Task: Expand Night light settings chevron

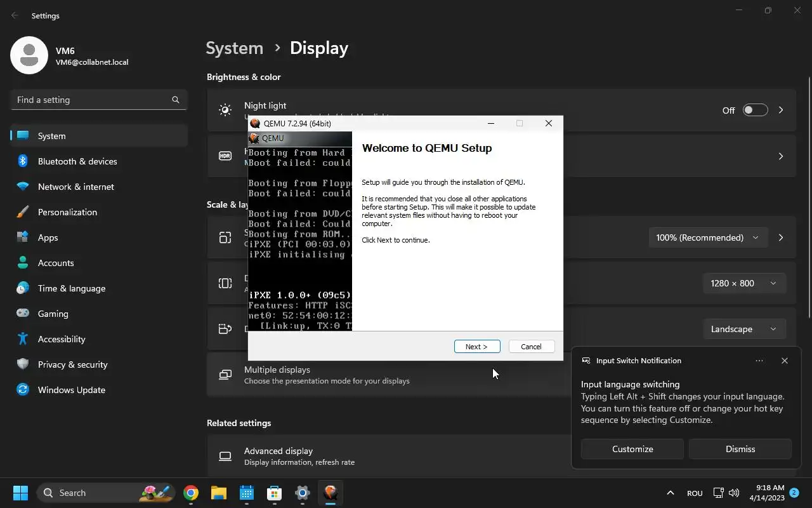Action: tap(781, 110)
